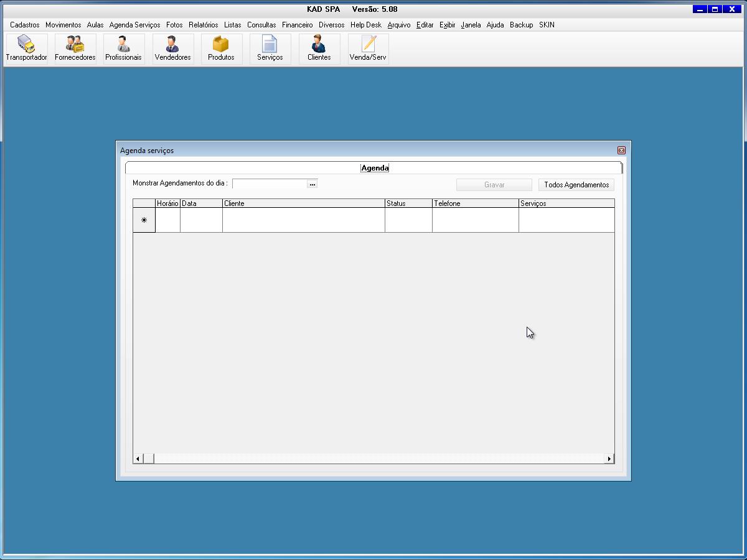
Task: Click the horizontal scrollbar thumb
Action: [149, 459]
